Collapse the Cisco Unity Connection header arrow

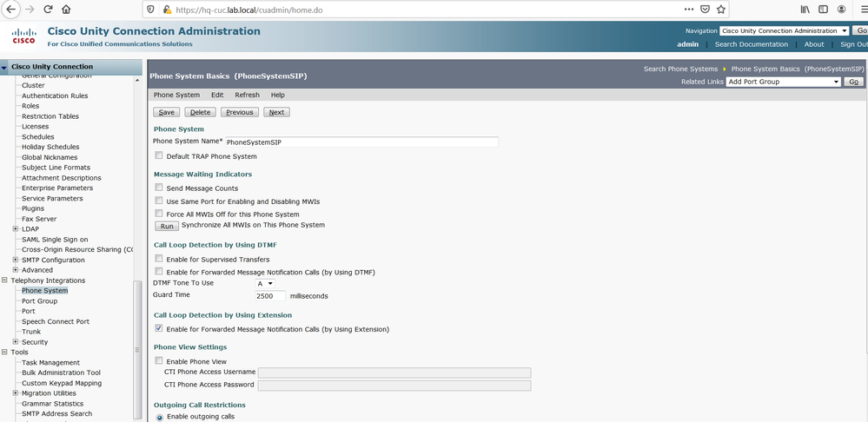4,68
